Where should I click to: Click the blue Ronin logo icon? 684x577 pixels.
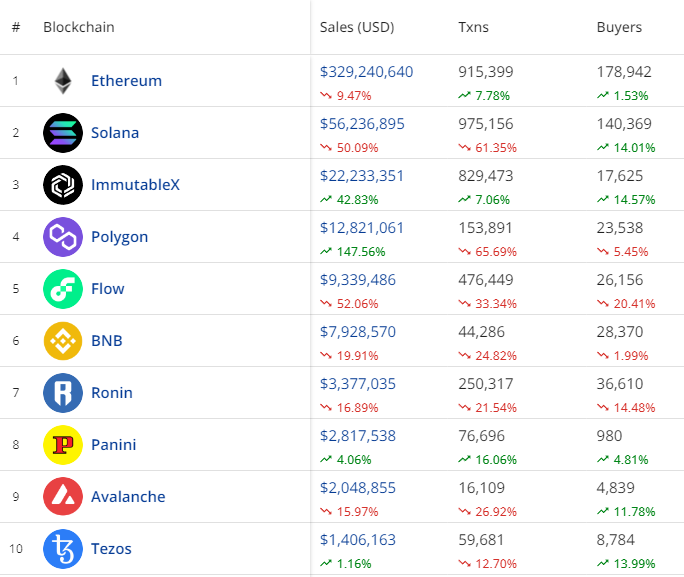pos(63,393)
